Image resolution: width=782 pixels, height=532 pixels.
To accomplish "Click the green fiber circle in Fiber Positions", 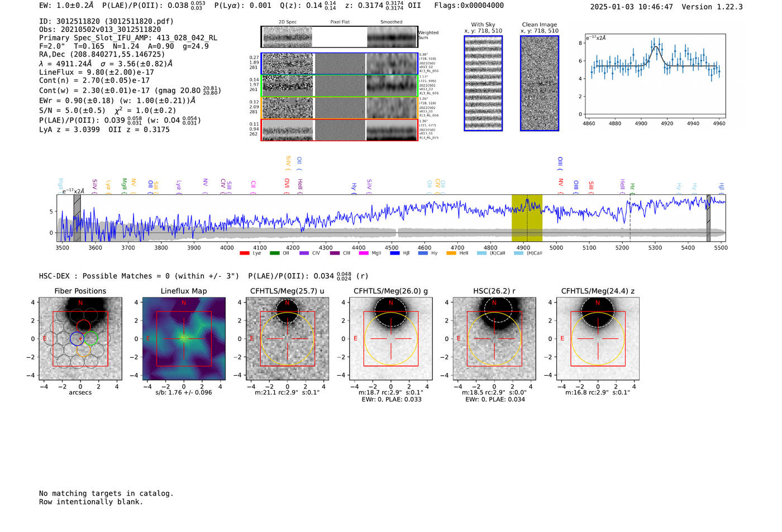I will (91, 338).
